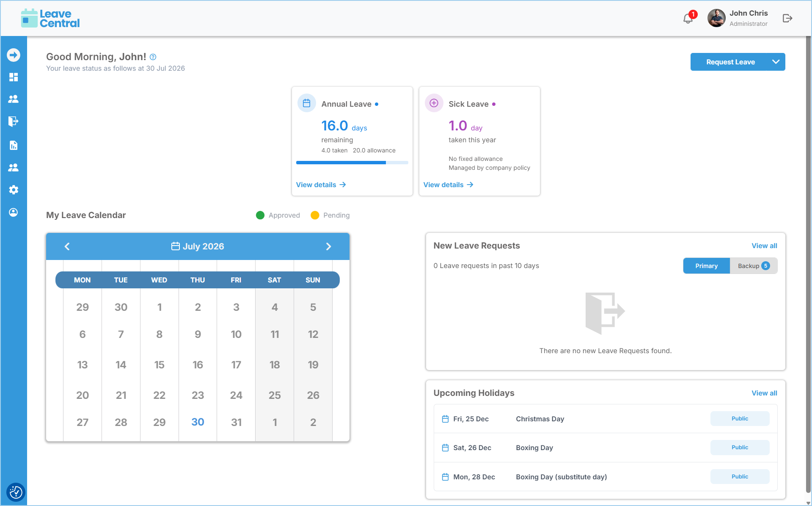Select the Primary requests toggle

coord(706,266)
